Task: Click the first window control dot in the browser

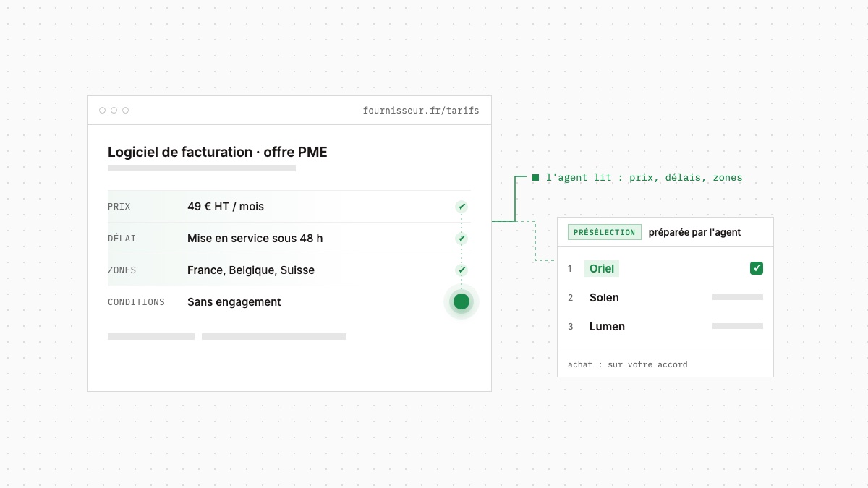Action: (x=102, y=111)
